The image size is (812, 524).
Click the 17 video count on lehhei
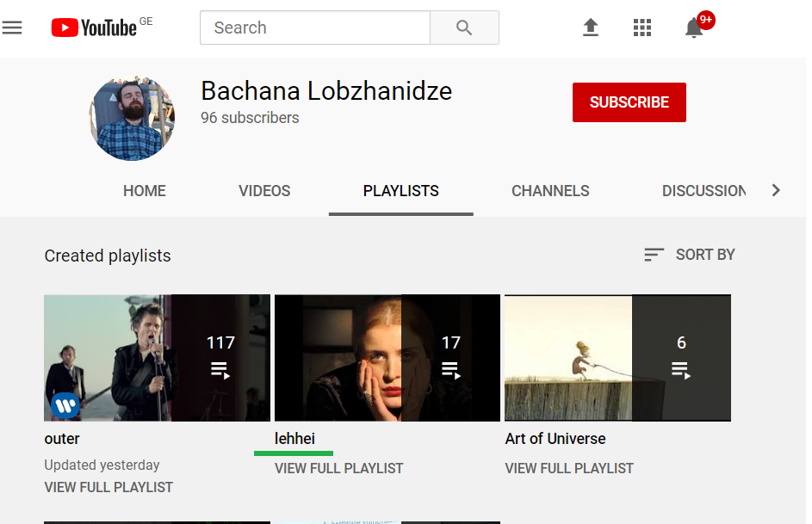pyautogui.click(x=451, y=342)
